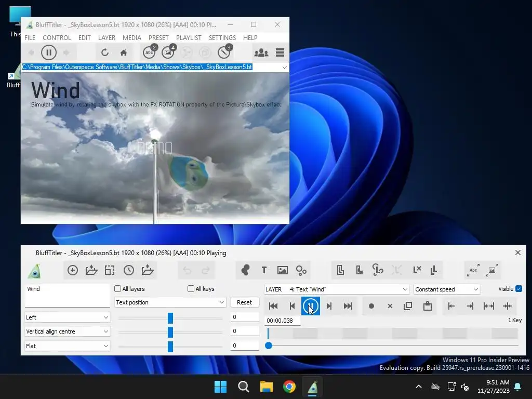Click the Reset button
This screenshot has height=399, width=532.
[244, 302]
